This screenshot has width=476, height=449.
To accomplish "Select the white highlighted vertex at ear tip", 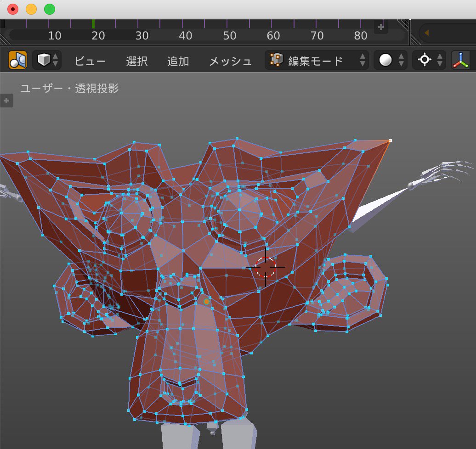I will (x=391, y=140).
